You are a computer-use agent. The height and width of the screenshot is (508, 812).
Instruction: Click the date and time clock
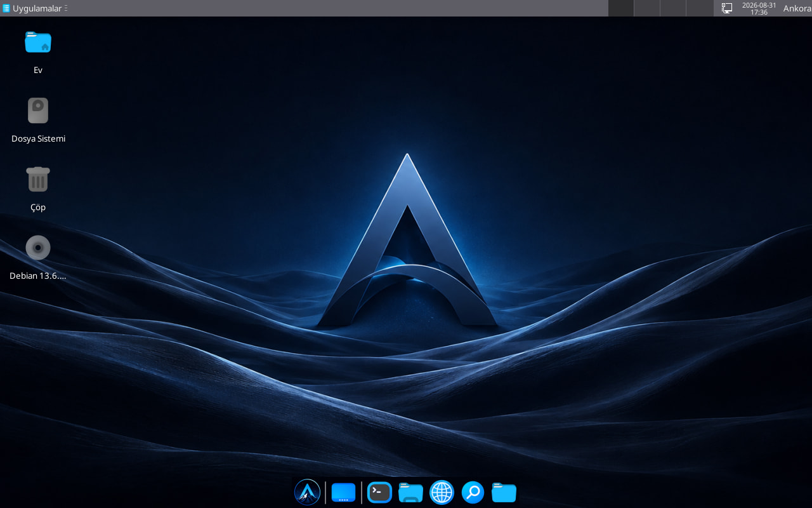point(759,8)
